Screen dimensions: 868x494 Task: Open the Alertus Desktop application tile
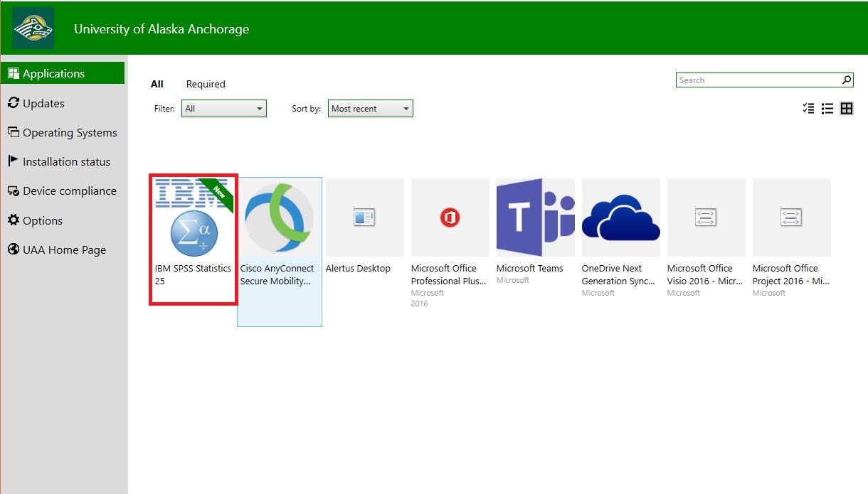364,218
